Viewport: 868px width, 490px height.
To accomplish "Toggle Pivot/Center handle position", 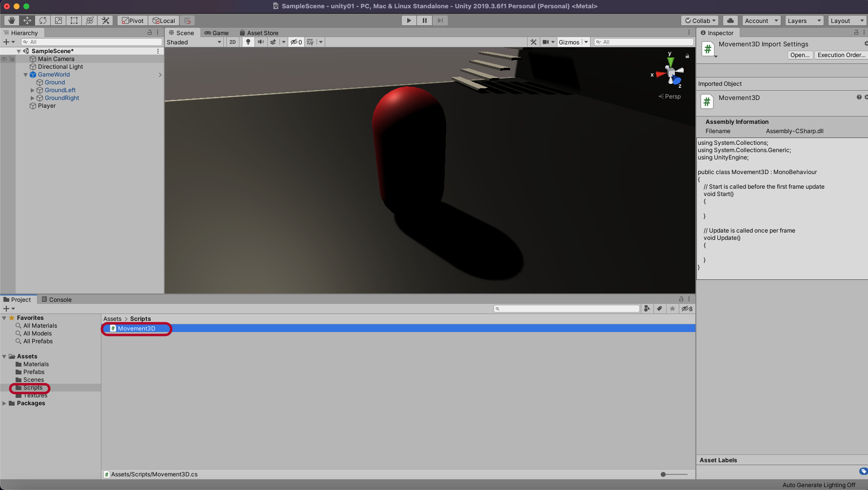I will point(133,20).
